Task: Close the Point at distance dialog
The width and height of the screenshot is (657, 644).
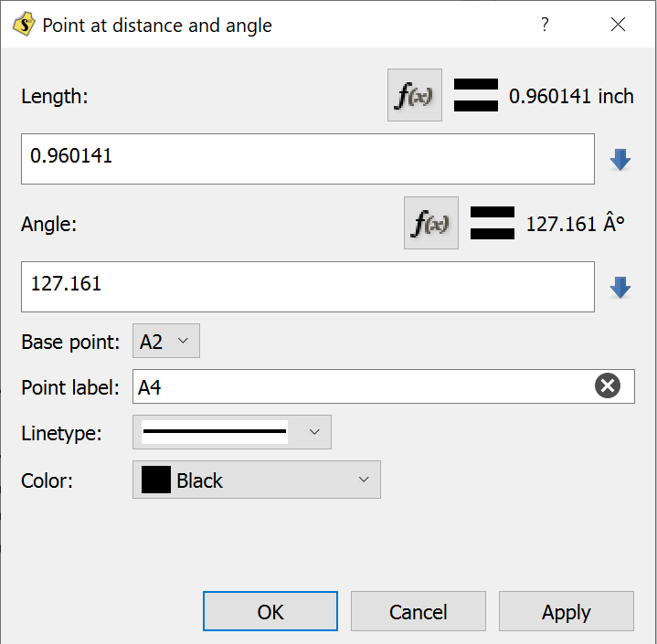Action: tap(619, 25)
